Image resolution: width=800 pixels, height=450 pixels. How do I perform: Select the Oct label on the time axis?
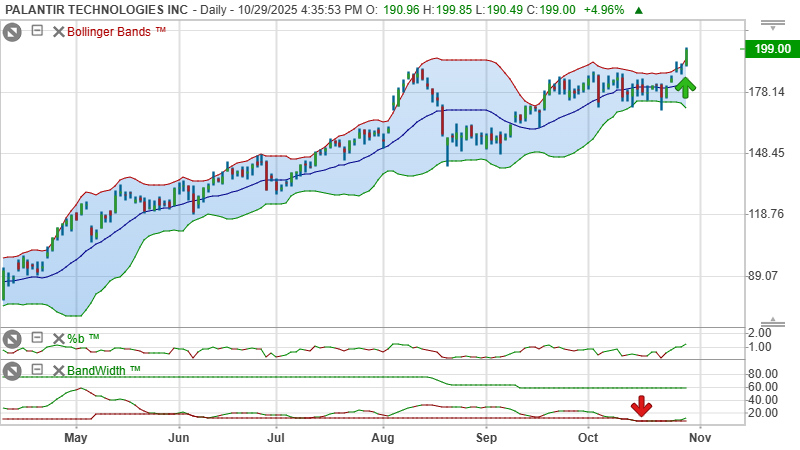click(589, 437)
